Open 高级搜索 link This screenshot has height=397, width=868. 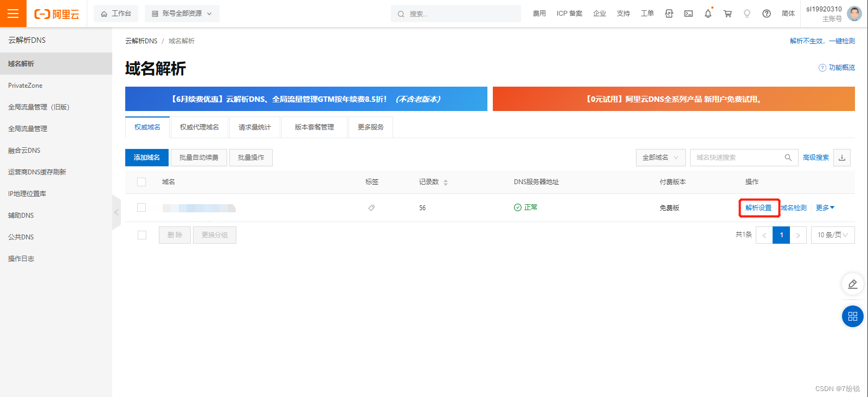816,158
